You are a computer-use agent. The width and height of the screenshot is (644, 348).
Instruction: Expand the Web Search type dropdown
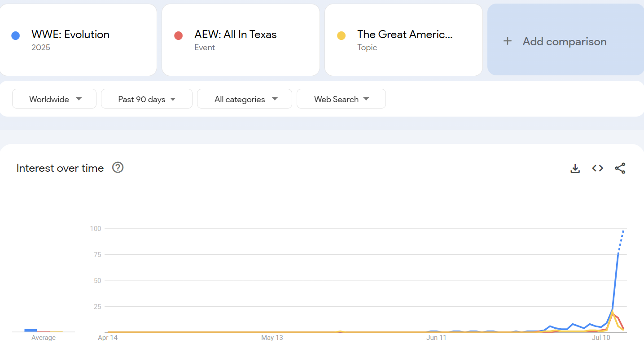(x=341, y=99)
